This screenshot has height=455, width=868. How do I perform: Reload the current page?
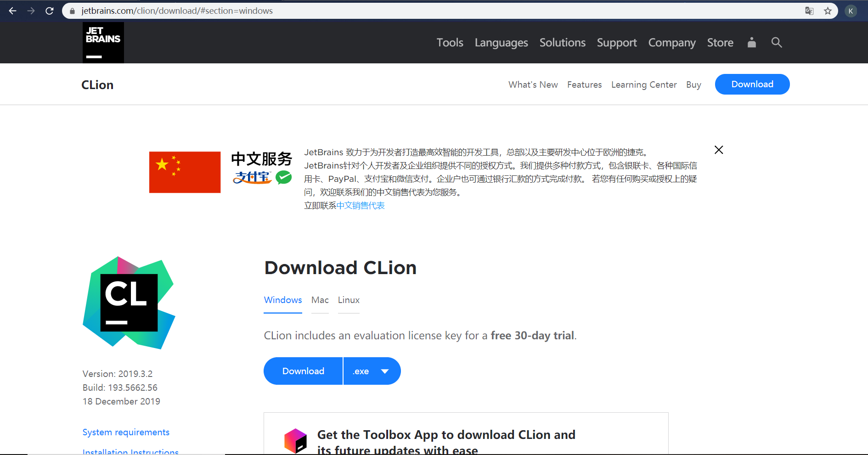(x=49, y=11)
